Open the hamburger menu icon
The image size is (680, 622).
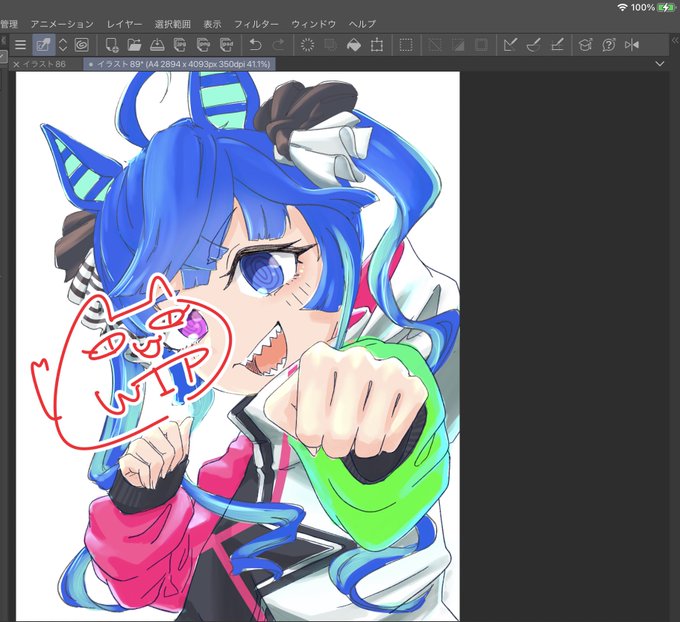pyautogui.click(x=20, y=45)
